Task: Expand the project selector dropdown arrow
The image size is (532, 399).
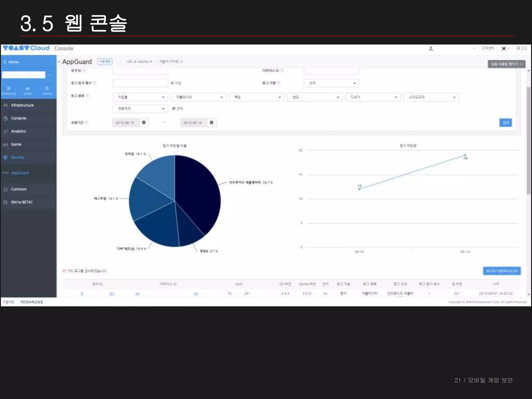Action: pos(50,75)
